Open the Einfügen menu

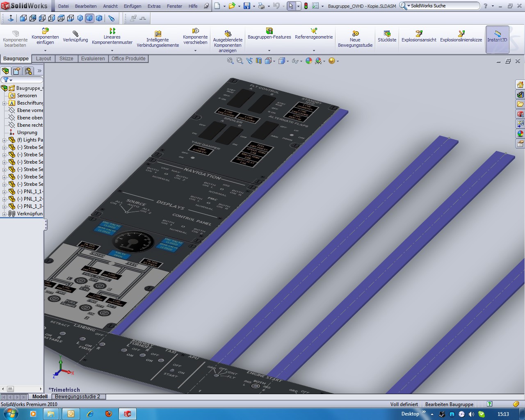[x=132, y=6]
